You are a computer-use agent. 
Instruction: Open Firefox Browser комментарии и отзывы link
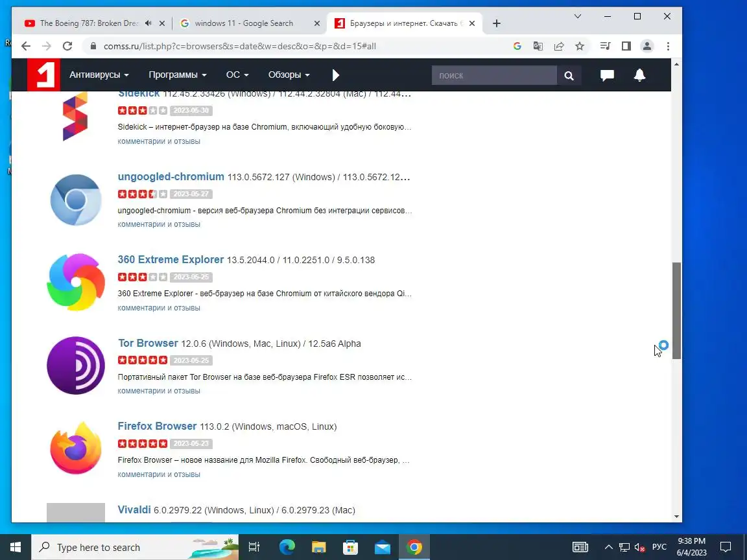159,474
